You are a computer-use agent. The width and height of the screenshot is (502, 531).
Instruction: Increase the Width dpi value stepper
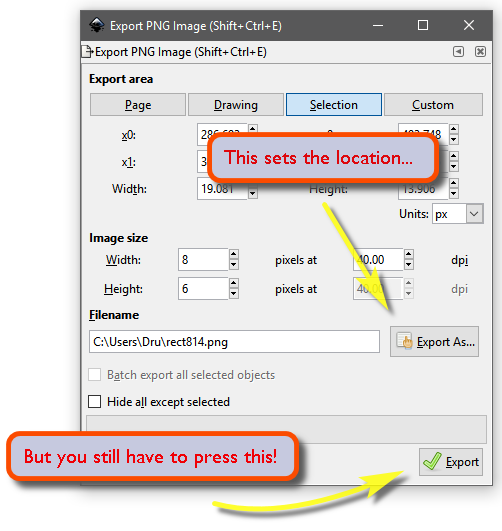(x=409, y=254)
